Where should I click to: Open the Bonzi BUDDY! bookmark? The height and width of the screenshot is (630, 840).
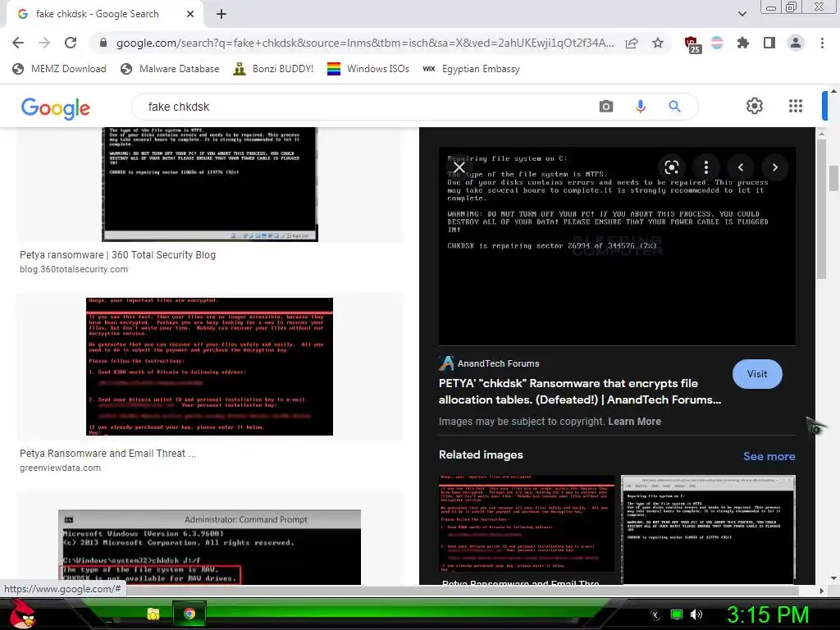coord(273,69)
